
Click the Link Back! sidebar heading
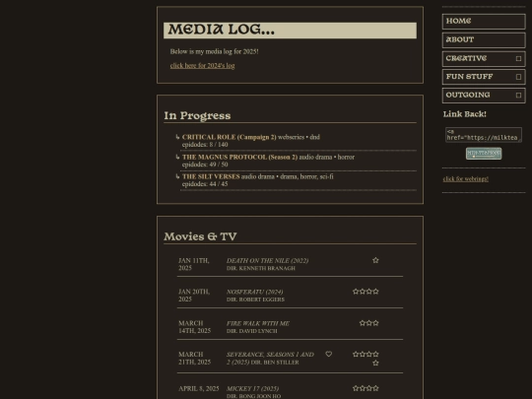464,114
